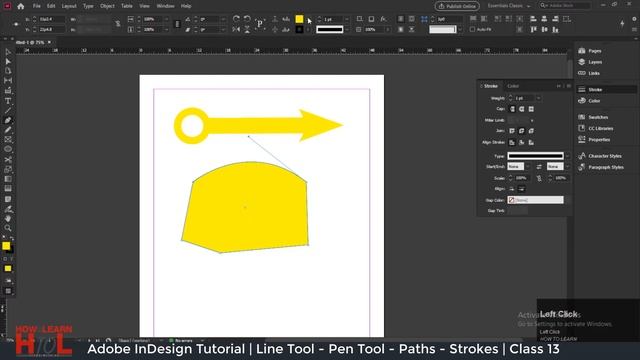The height and width of the screenshot is (360, 640).
Task: Open the stroke Weight dropdown in Stroke panel
Action: 538,98
